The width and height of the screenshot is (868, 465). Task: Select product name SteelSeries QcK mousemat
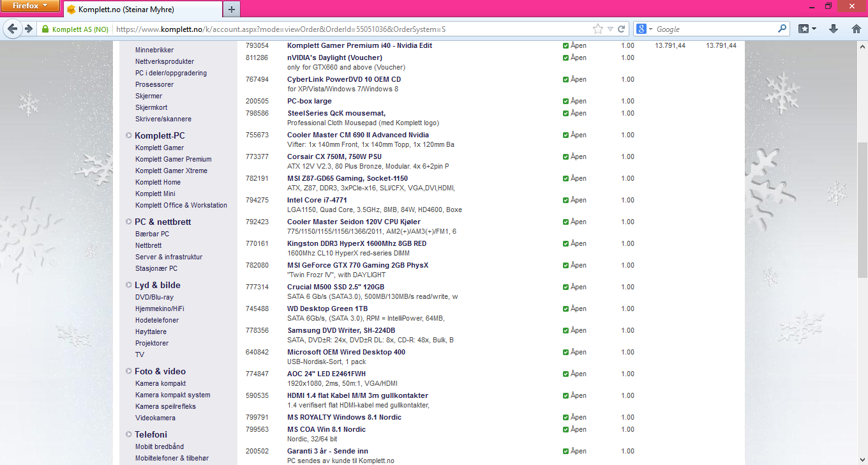pyautogui.click(x=336, y=113)
